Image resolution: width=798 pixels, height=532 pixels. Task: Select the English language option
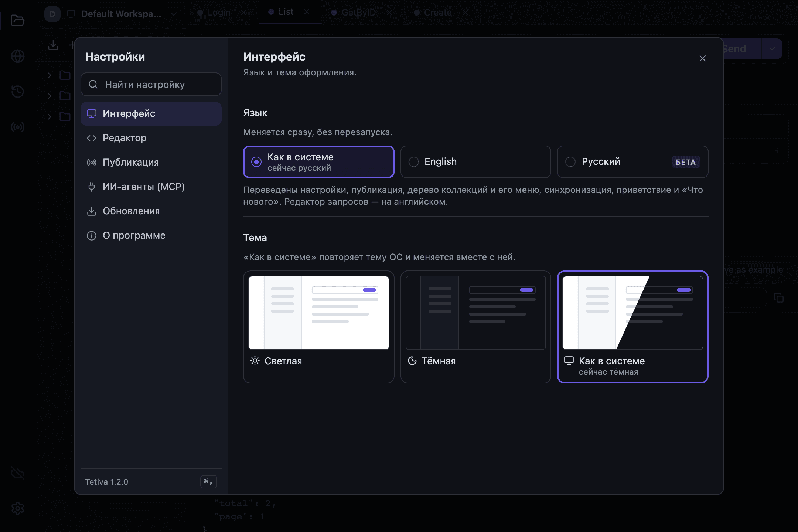pyautogui.click(x=476, y=162)
